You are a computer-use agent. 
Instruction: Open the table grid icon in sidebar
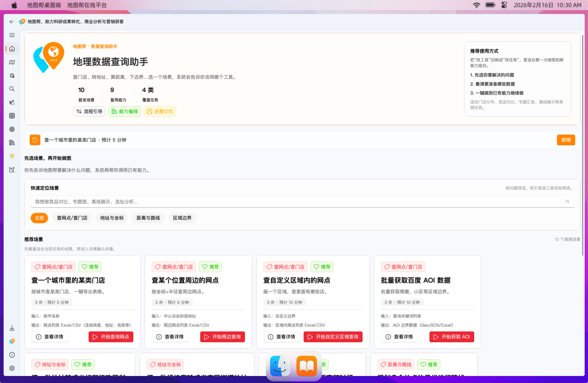coord(12,116)
